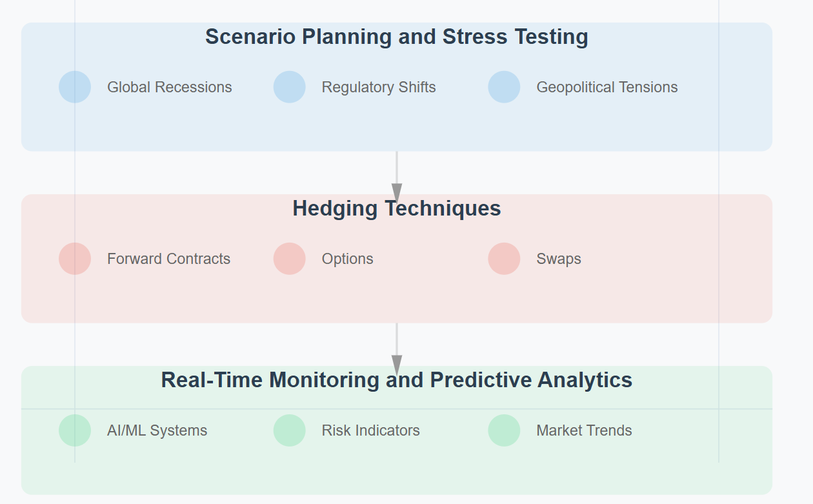Click the Global Recessions label

169,87
